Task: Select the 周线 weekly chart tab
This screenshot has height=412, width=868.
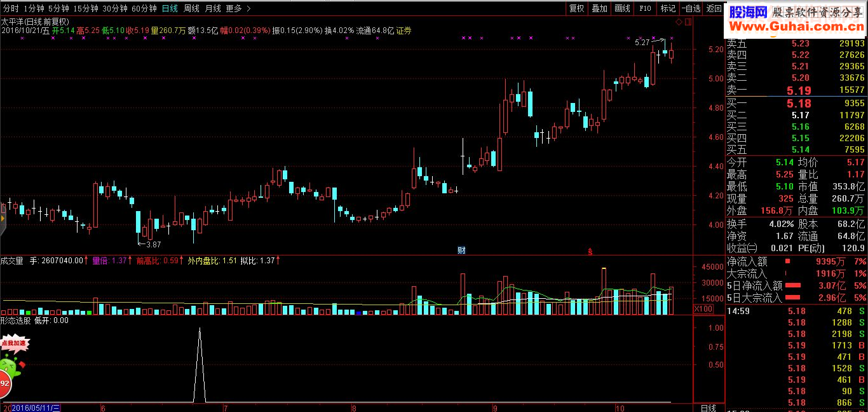Action: (191, 8)
